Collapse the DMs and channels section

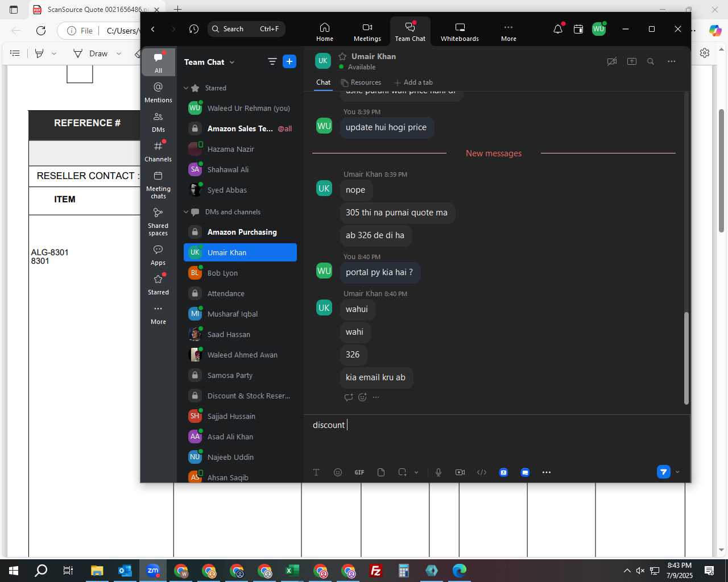coord(186,212)
